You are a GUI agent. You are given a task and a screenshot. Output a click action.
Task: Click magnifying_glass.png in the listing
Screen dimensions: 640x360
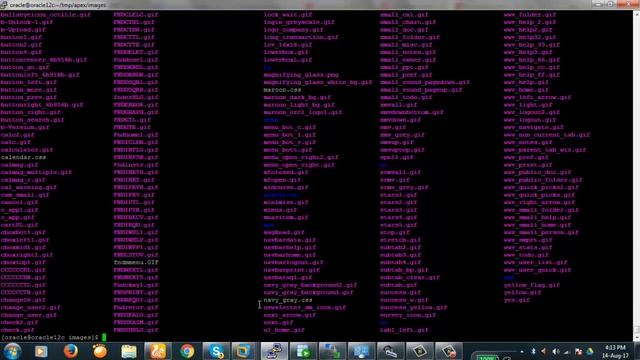[301, 75]
